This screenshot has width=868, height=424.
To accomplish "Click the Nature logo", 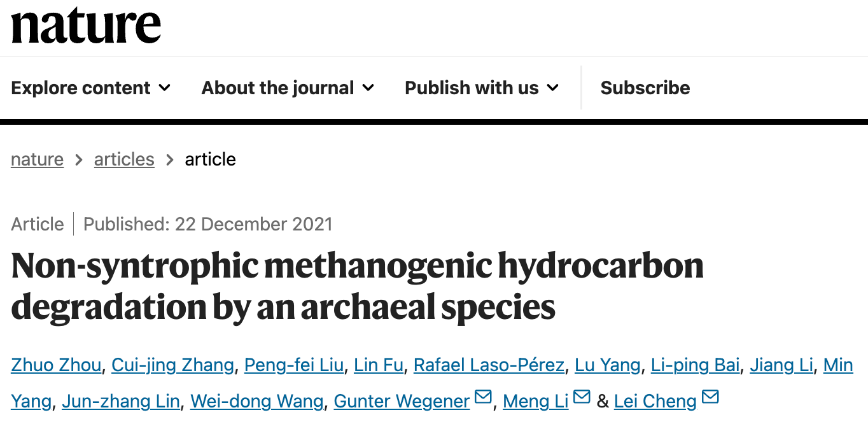I will pos(86,25).
